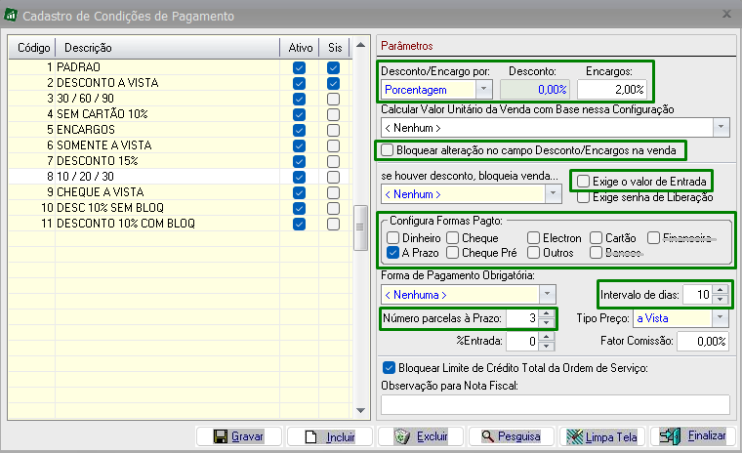Save with the Gravar button
The height and width of the screenshot is (453, 742).
point(238,436)
